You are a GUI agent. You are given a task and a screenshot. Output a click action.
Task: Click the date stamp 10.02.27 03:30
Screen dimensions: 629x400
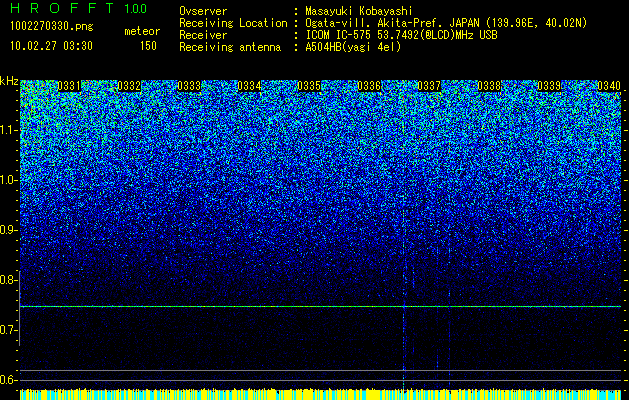(51, 46)
